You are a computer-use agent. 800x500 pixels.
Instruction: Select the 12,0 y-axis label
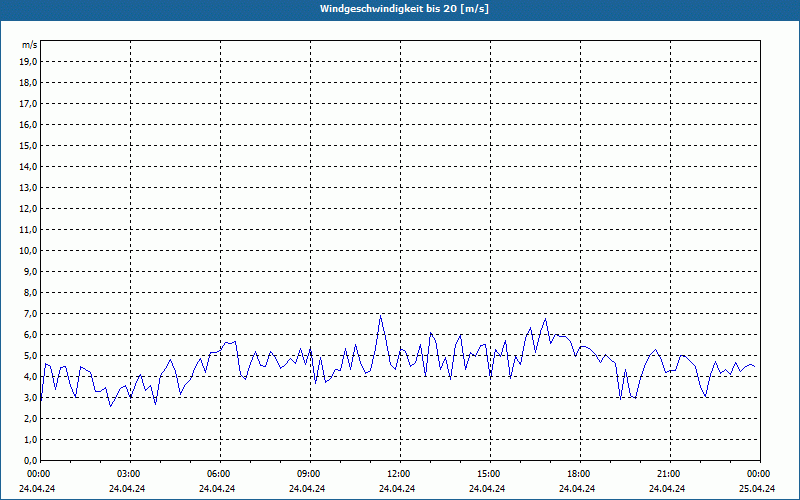pyautogui.click(x=28, y=209)
